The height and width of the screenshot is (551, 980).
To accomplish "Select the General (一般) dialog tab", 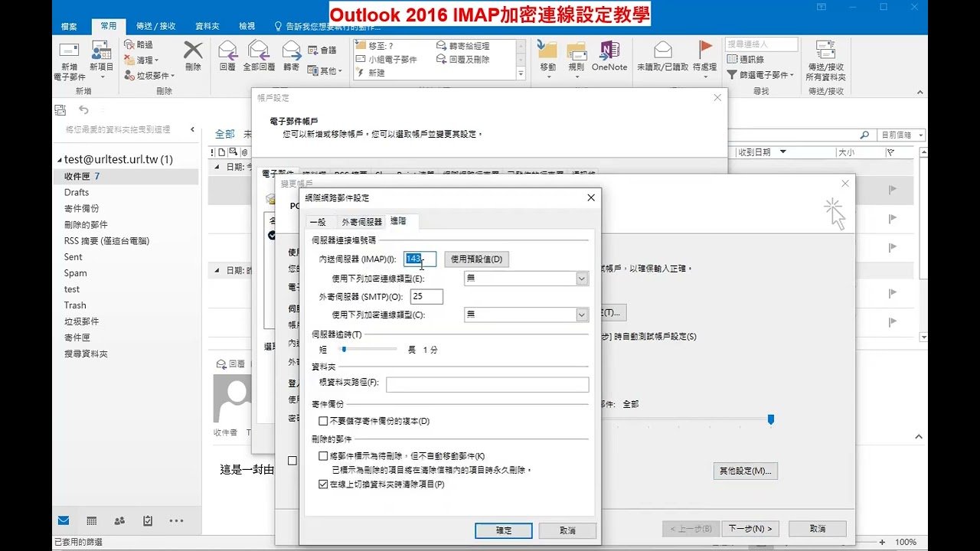I will point(318,222).
